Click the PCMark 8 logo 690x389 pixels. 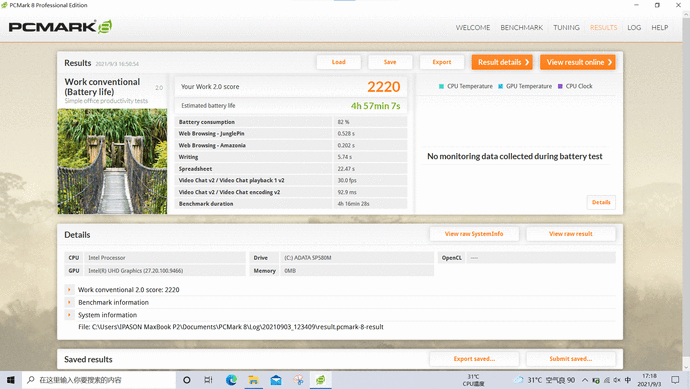60,27
